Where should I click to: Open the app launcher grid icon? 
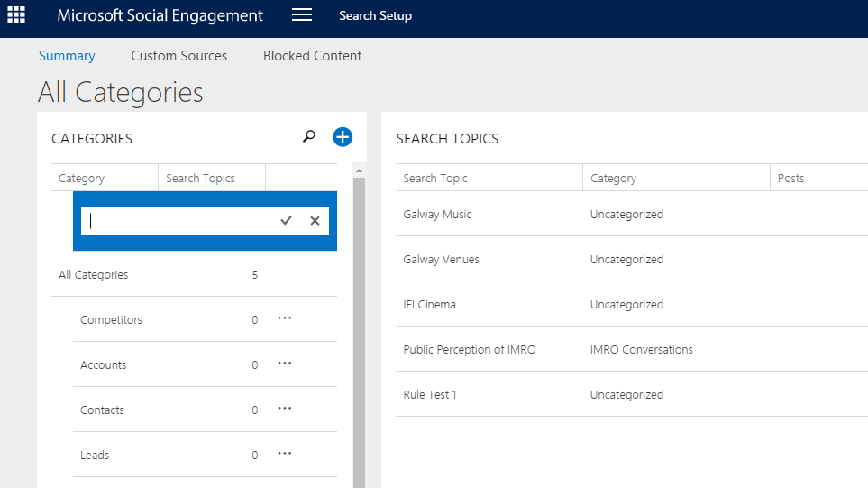16,15
